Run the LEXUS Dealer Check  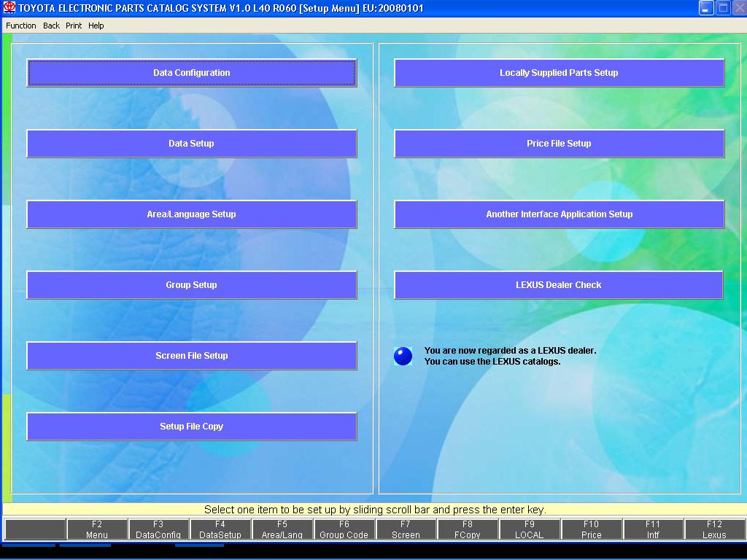click(559, 285)
